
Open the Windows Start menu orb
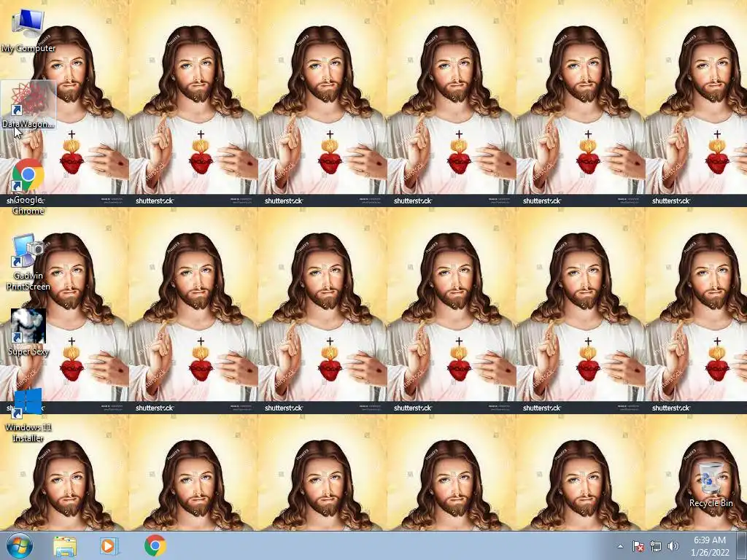click(20, 545)
